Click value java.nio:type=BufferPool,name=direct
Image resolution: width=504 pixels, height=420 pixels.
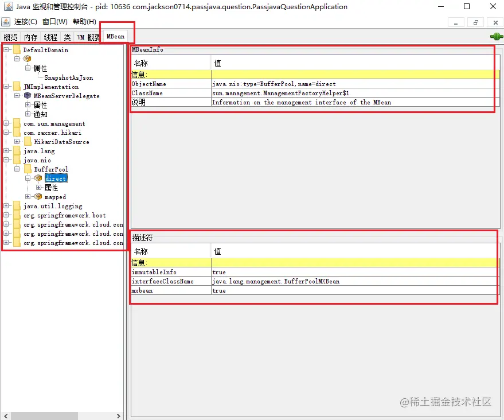pos(274,84)
